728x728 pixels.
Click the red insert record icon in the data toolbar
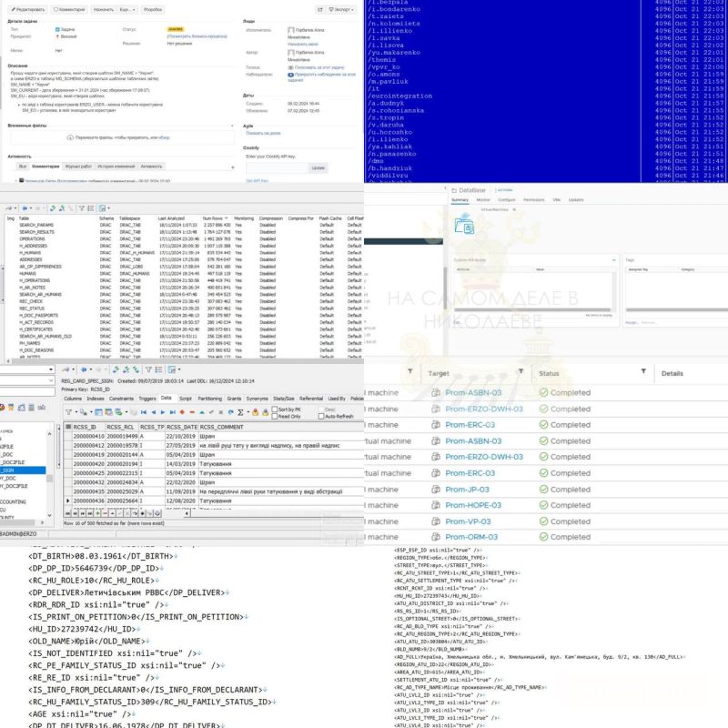pos(182,412)
